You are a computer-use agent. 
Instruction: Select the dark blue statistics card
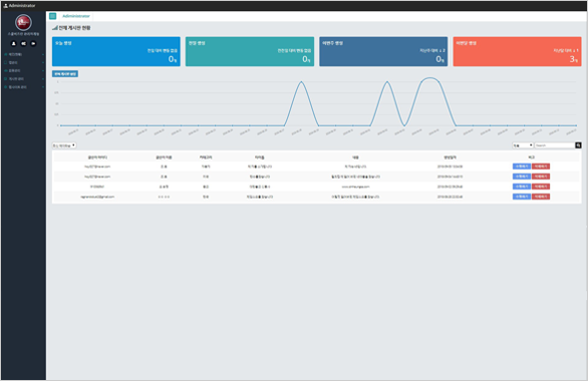(384, 52)
